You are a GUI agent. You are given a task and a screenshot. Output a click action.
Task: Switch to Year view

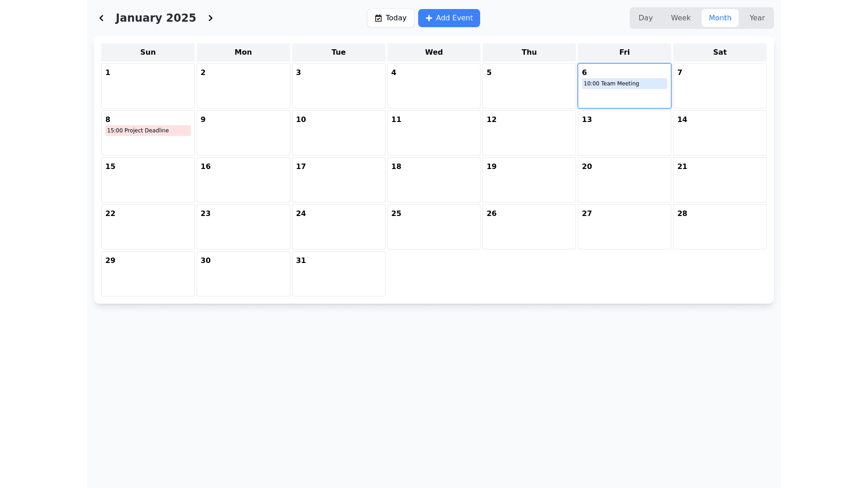click(757, 18)
